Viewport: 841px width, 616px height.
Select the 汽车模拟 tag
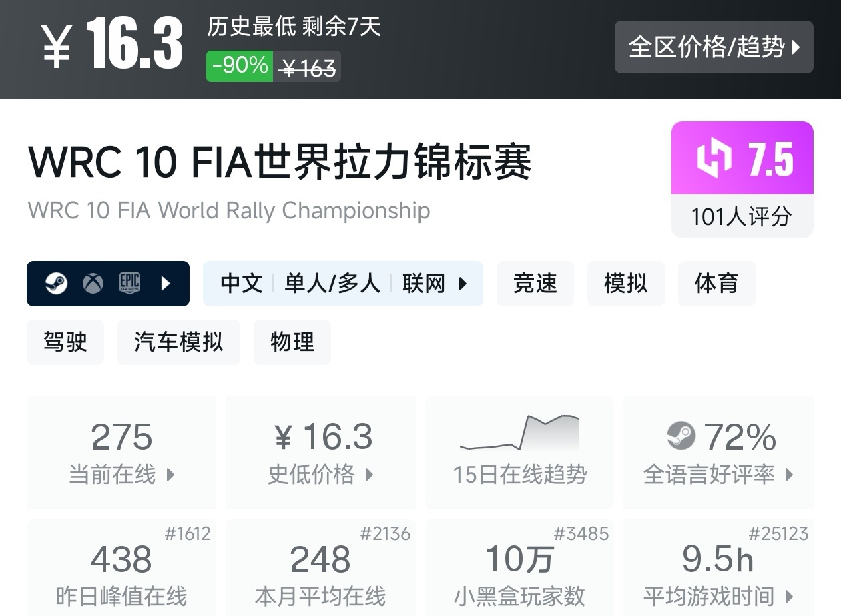[x=179, y=342]
